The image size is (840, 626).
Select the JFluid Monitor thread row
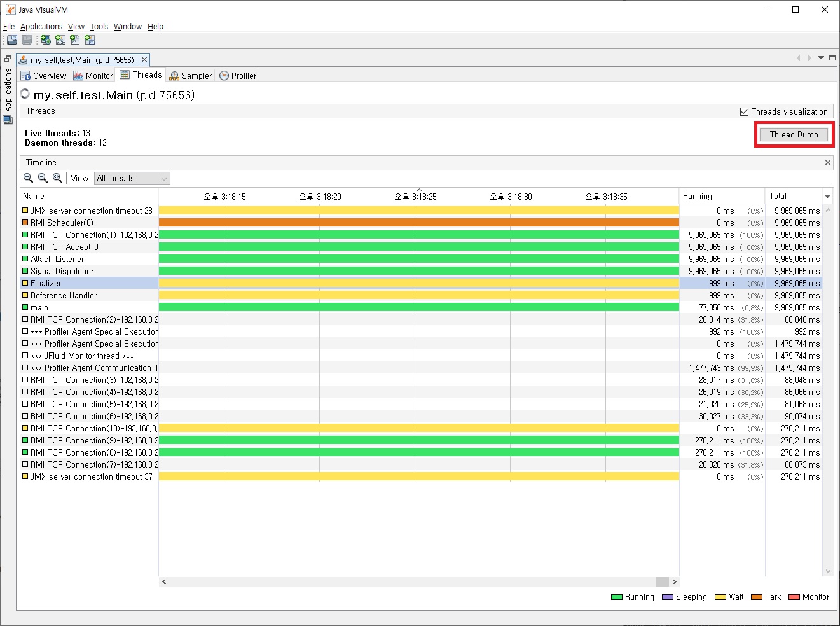click(x=420, y=356)
